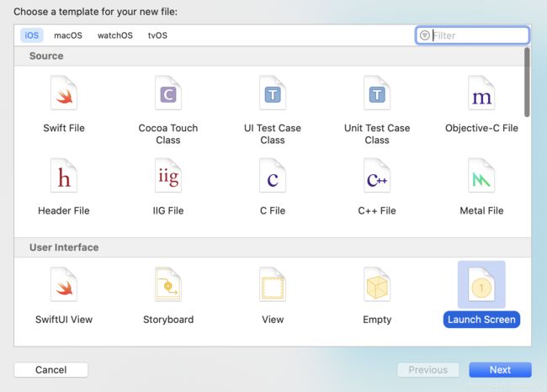Click the 'Unit Test Case Class' label text
547x392 pixels.
click(x=377, y=134)
